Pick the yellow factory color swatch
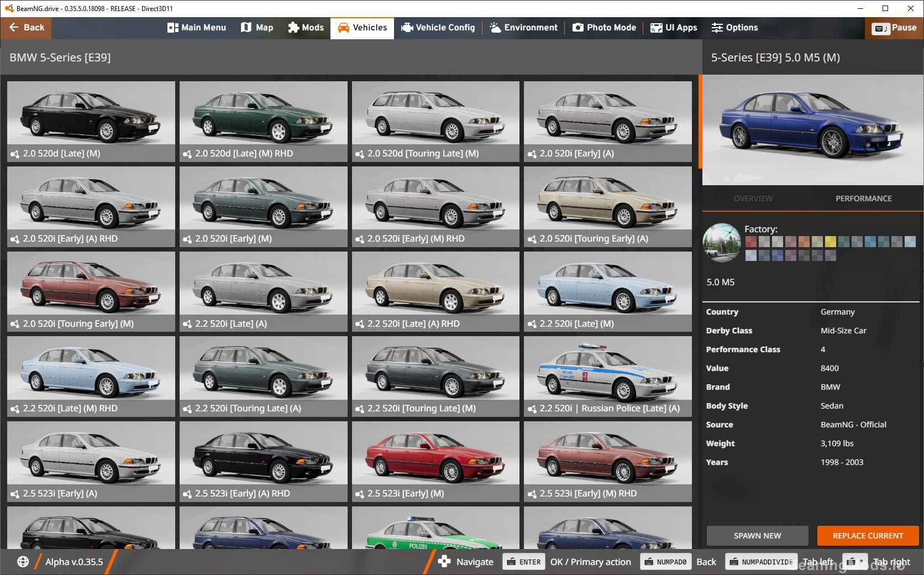The image size is (924, 575). pos(830,242)
